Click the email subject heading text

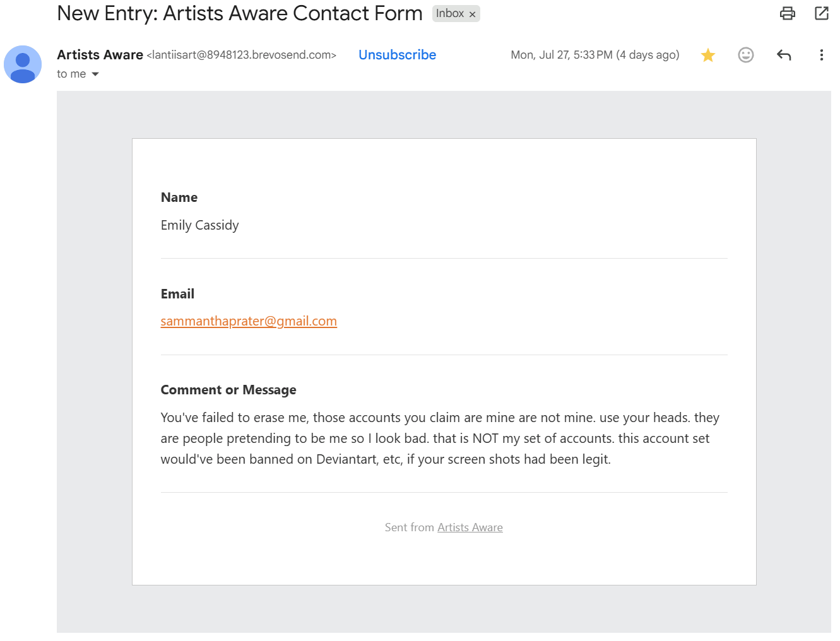pos(240,13)
